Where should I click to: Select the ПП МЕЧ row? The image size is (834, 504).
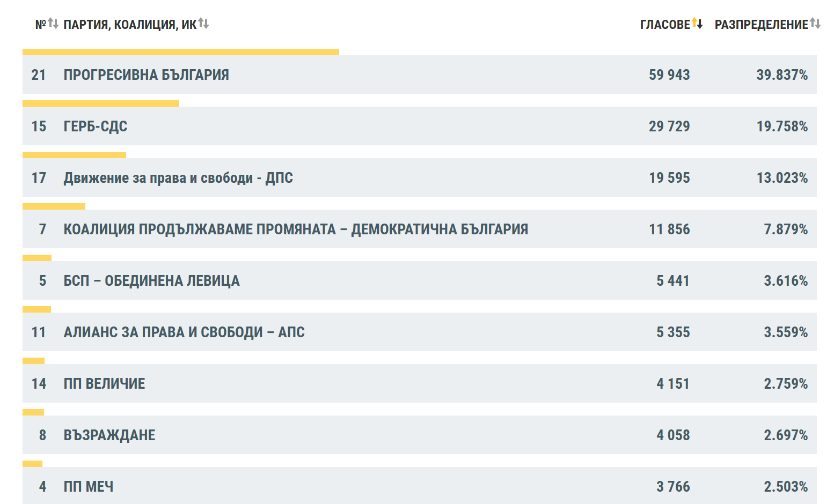[420, 486]
